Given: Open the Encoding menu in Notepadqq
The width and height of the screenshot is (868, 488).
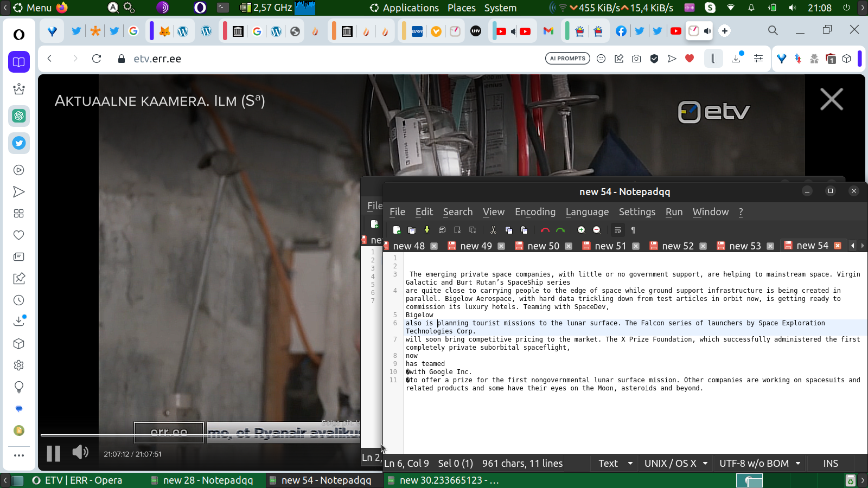Looking at the screenshot, I should [535, 212].
